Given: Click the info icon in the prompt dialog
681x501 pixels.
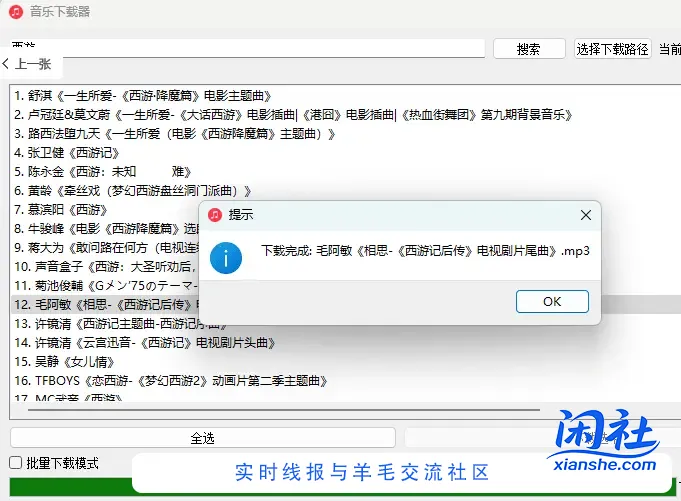Looking at the screenshot, I should [x=226, y=258].
